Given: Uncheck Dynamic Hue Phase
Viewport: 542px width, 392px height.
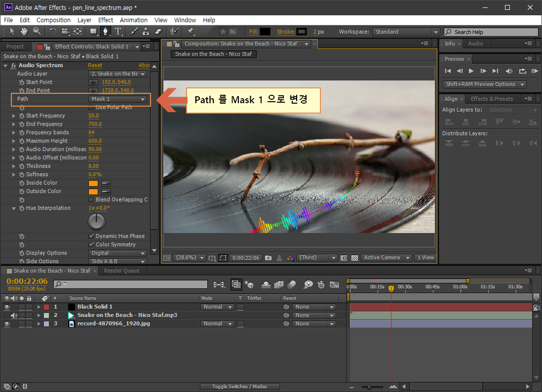Looking at the screenshot, I should (91, 236).
